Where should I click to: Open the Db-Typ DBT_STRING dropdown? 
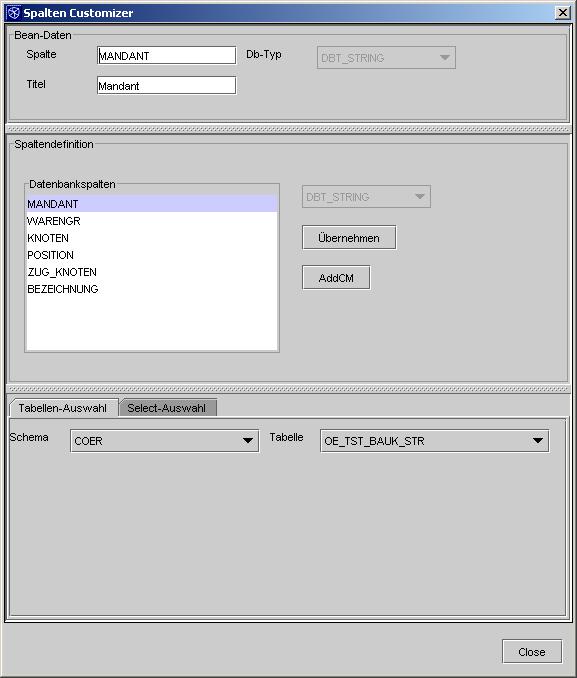(x=386, y=58)
